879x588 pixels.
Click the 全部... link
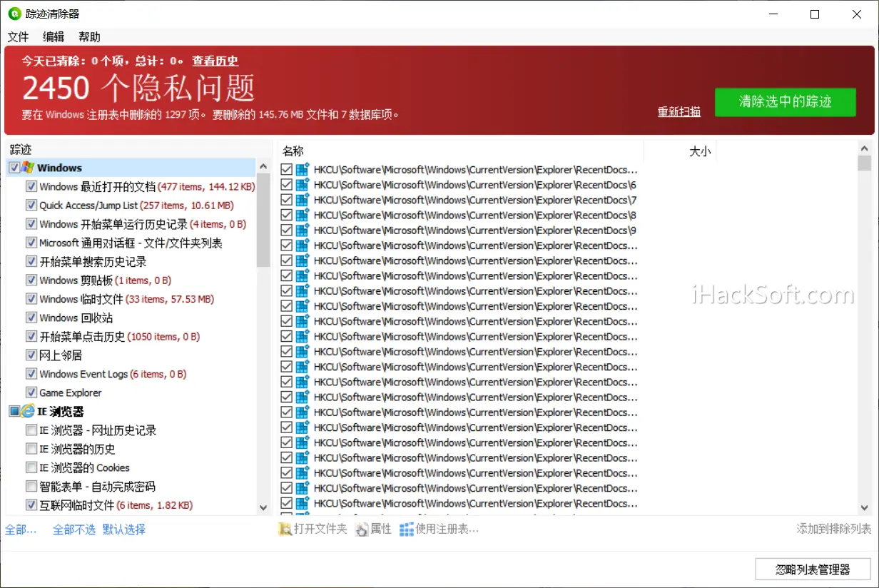tap(21, 529)
